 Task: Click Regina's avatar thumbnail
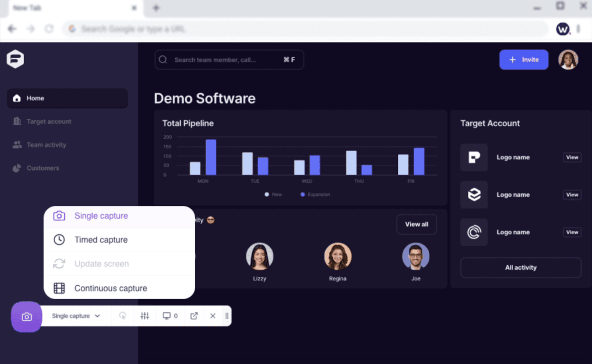click(337, 256)
